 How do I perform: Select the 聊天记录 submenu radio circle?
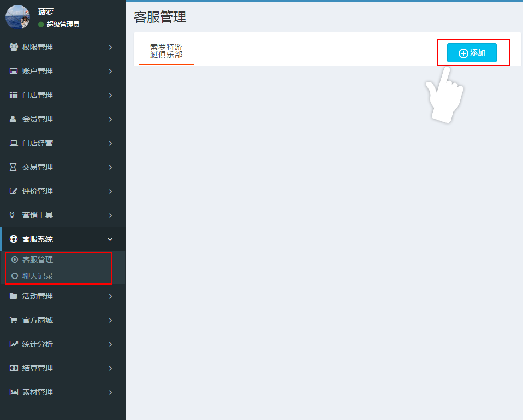(x=15, y=276)
